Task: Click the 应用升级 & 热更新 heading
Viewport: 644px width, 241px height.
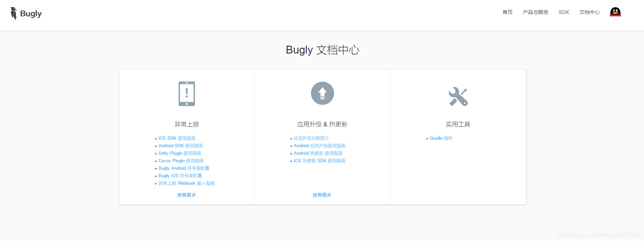Action: 322,124
